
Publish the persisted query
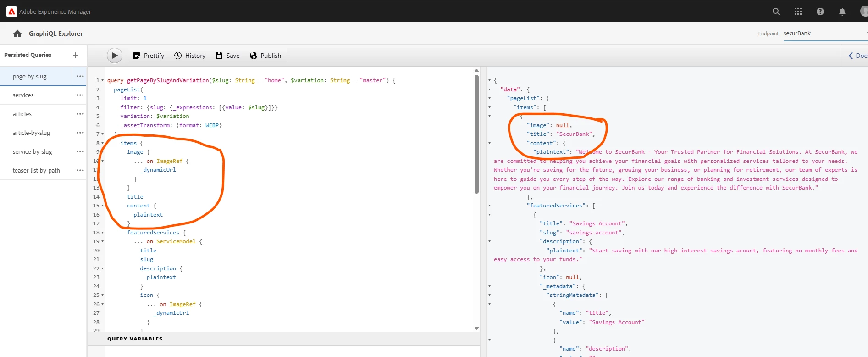tap(265, 56)
